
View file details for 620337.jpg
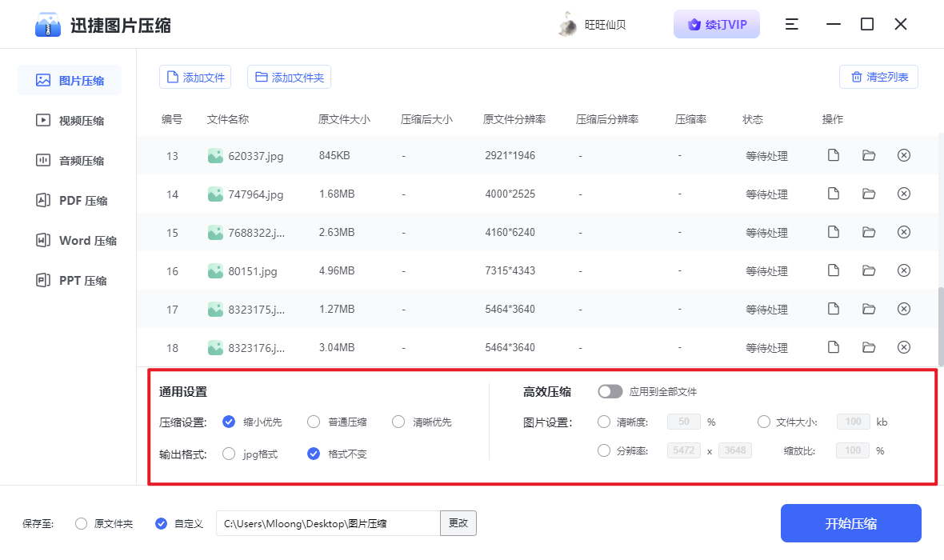pos(833,155)
